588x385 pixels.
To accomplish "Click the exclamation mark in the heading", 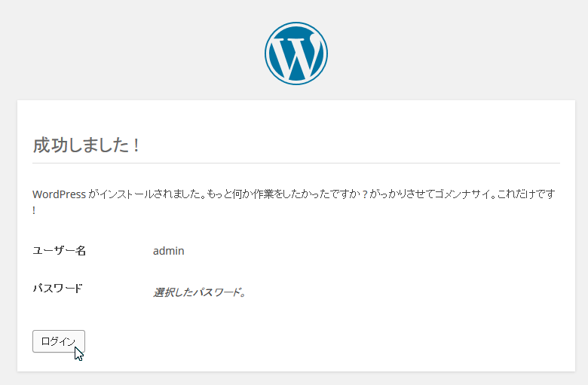I will 136,145.
